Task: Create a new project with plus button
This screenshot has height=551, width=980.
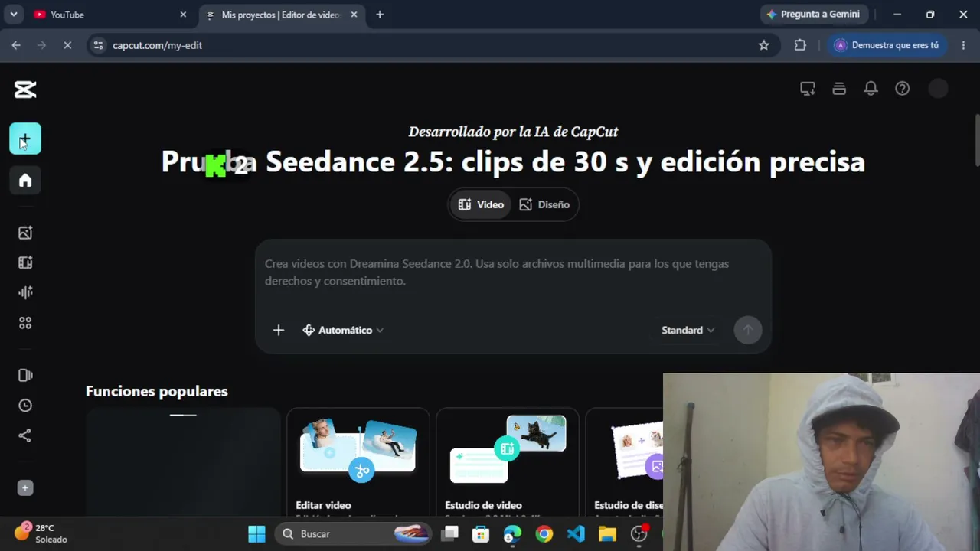Action: pyautogui.click(x=25, y=139)
